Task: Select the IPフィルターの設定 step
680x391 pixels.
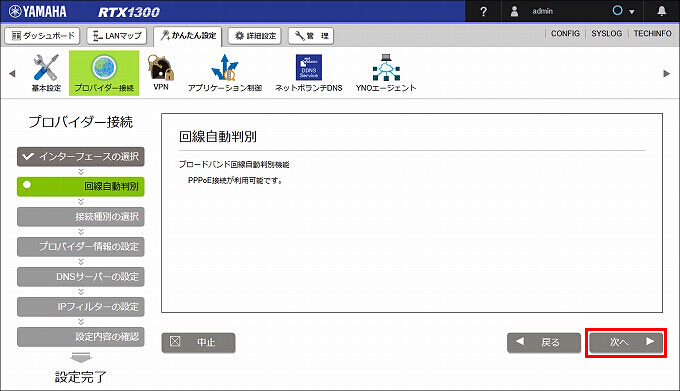Action: coord(81,306)
